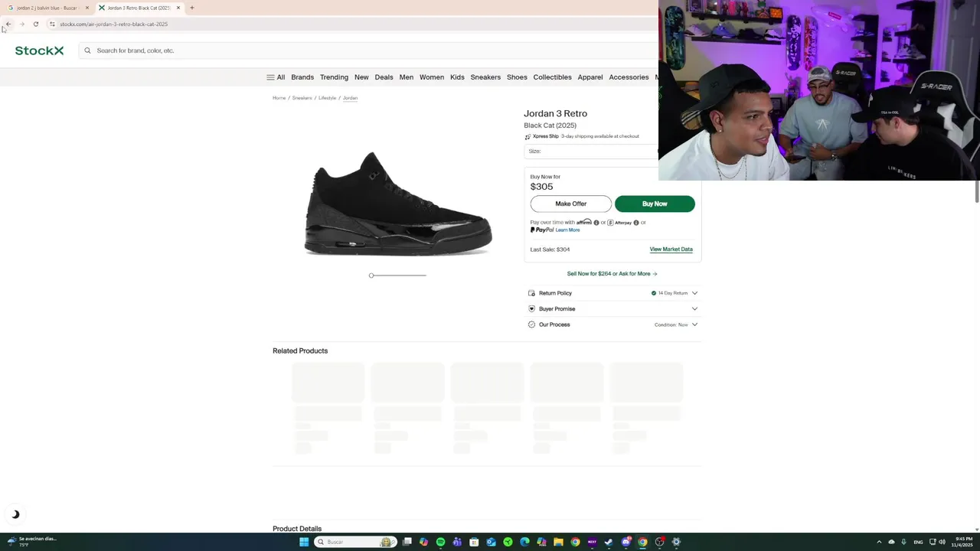Open Outlook from the taskbar
The image size is (980, 551).
[x=491, y=542]
